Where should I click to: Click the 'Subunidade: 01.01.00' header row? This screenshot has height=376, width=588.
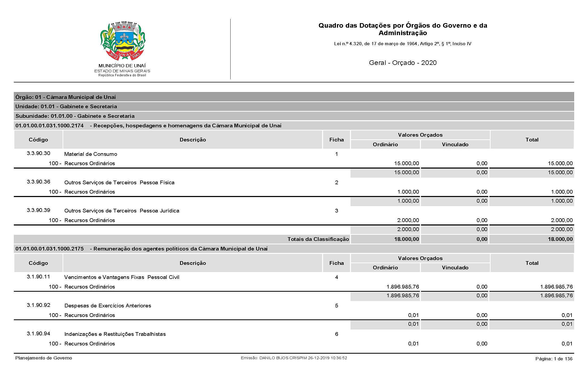75,116
